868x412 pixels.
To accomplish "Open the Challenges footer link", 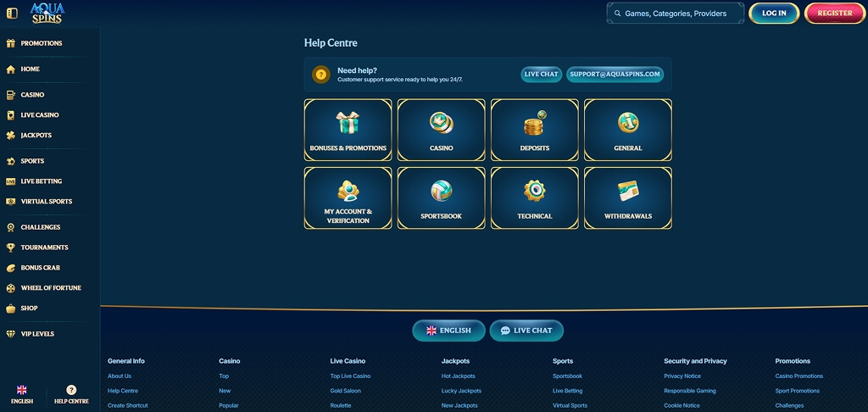I will pos(789,405).
